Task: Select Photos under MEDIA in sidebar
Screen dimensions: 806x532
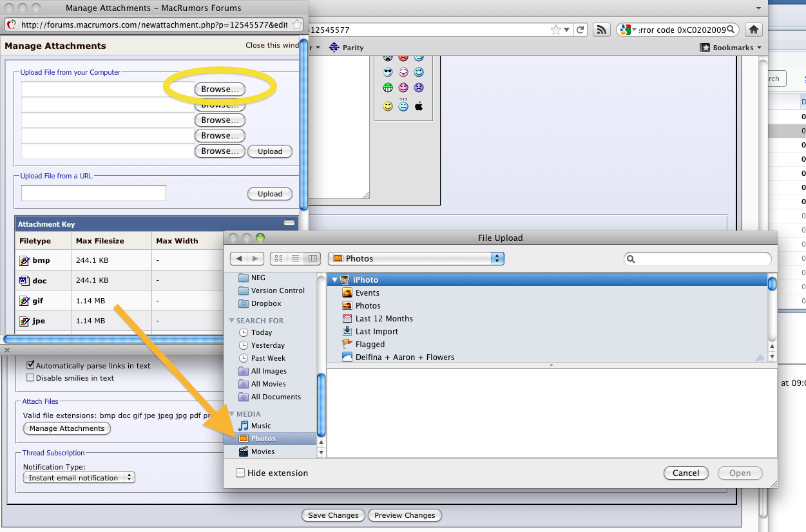Action: (x=270, y=439)
